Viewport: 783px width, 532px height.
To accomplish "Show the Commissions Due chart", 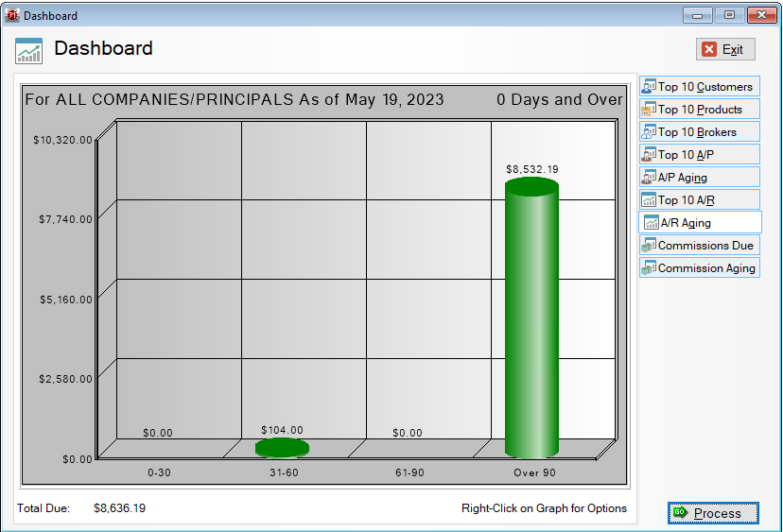I will (x=699, y=246).
